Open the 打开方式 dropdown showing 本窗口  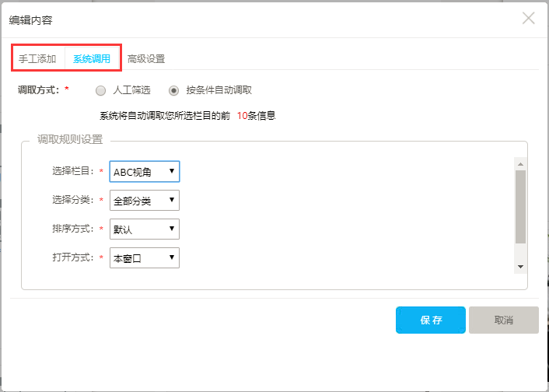pos(145,257)
